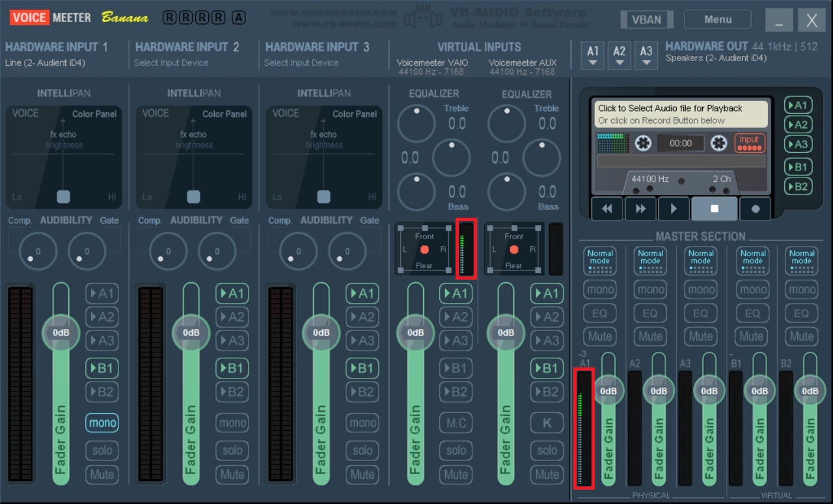Toggle EQ on the first master bus
Screen dimensions: 833x504
click(599, 313)
